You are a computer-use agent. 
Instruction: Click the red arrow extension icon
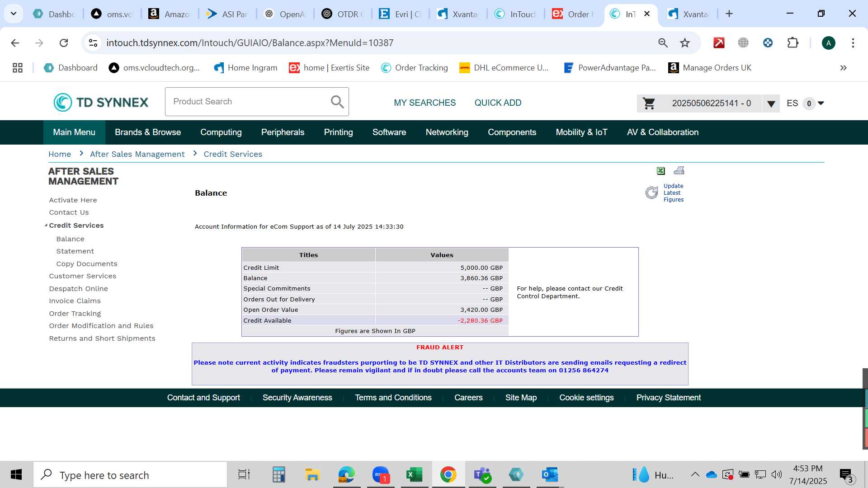(719, 43)
